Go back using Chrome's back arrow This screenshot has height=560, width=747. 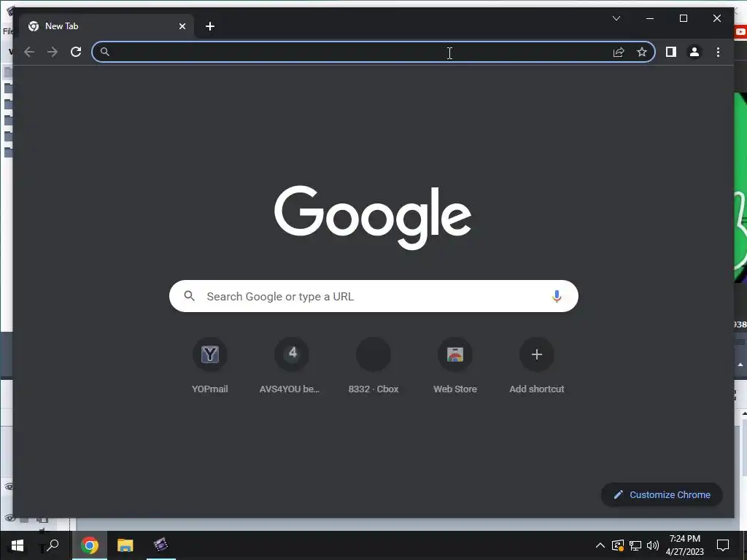click(x=29, y=52)
